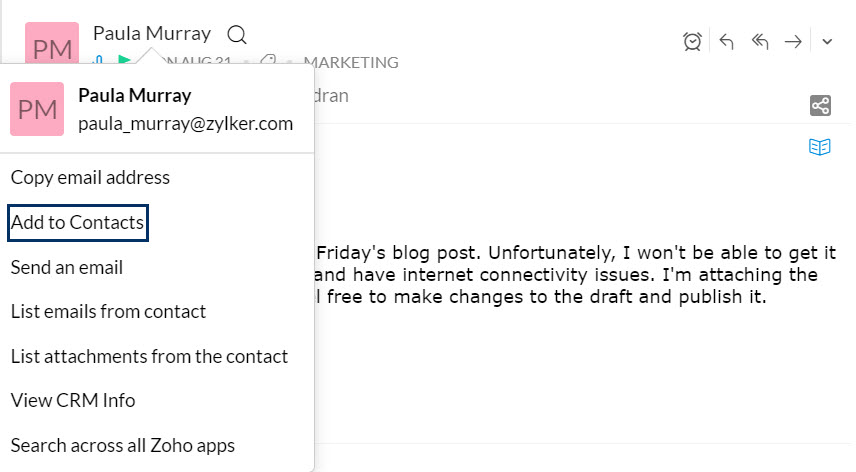The width and height of the screenshot is (856, 472).
Task: Select Send an email option
Action: click(x=67, y=267)
